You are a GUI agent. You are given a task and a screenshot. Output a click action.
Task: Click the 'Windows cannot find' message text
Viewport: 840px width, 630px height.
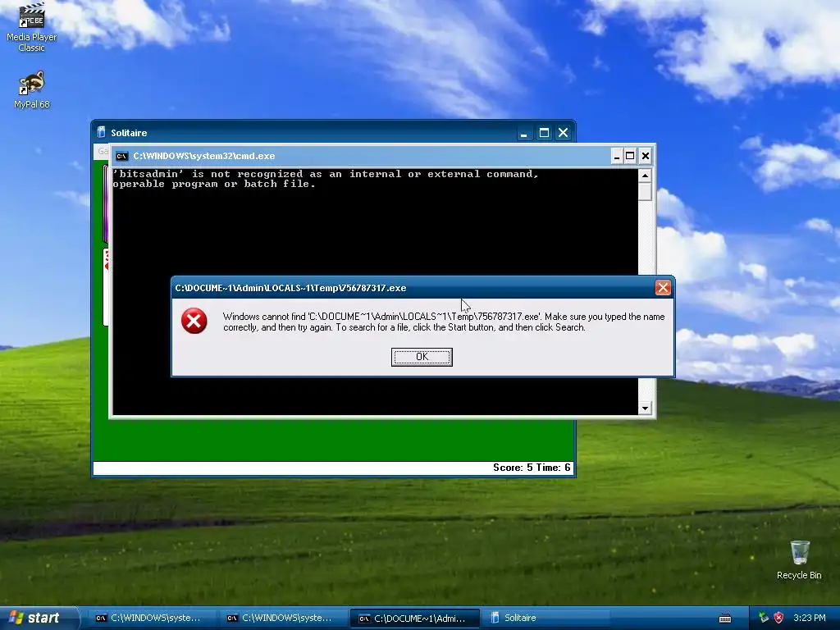[x=444, y=322]
